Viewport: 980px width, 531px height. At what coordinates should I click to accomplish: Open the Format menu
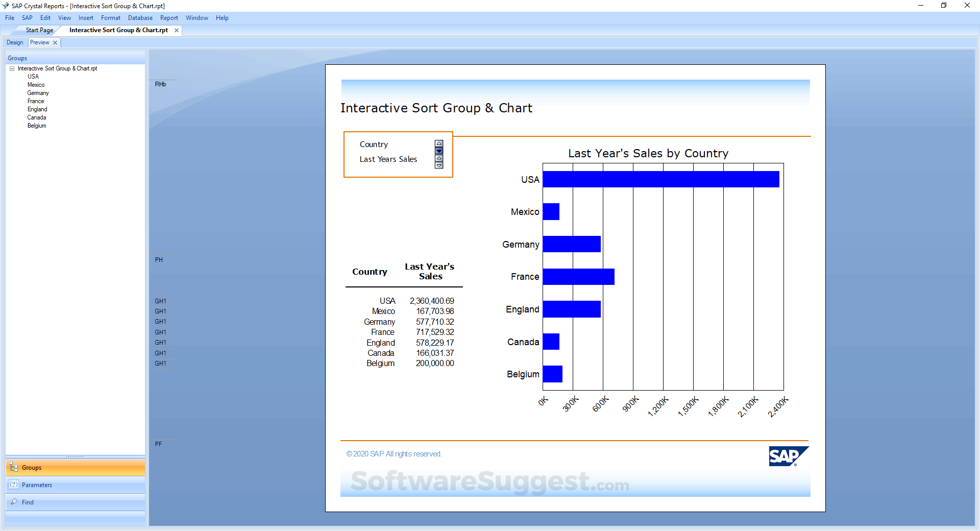110,17
